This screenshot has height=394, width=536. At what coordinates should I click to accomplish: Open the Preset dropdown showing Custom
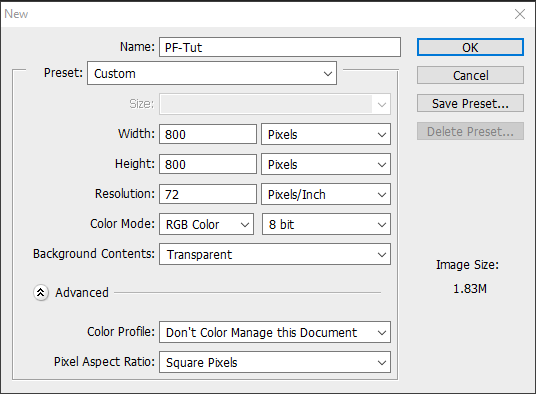[212, 73]
